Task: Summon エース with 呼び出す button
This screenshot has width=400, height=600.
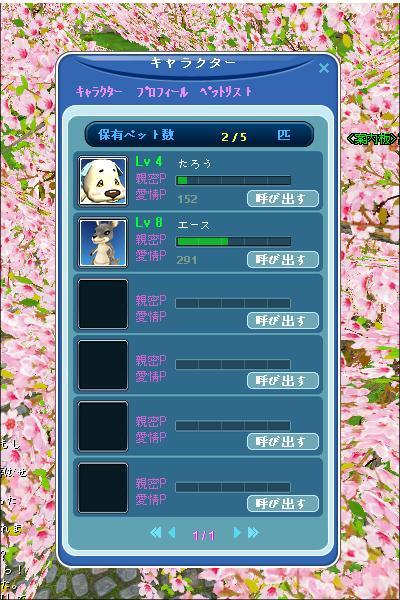Action: 283,260
